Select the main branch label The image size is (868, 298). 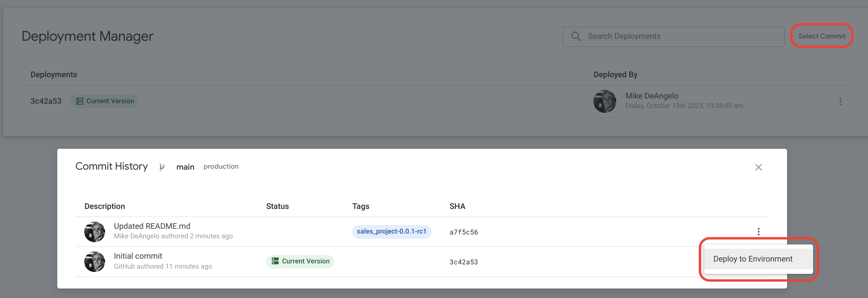pyautogui.click(x=185, y=167)
